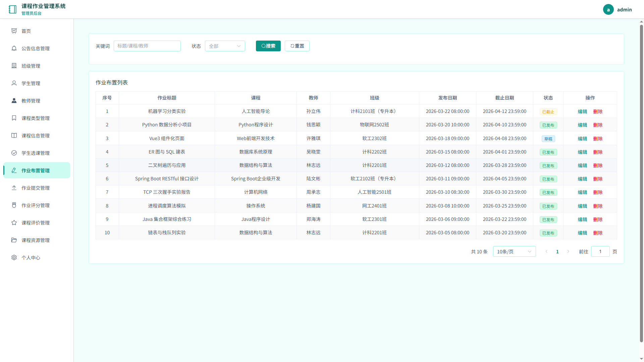This screenshot has width=644, height=362.
Task: Go to previous page arrow
Action: 546,251
